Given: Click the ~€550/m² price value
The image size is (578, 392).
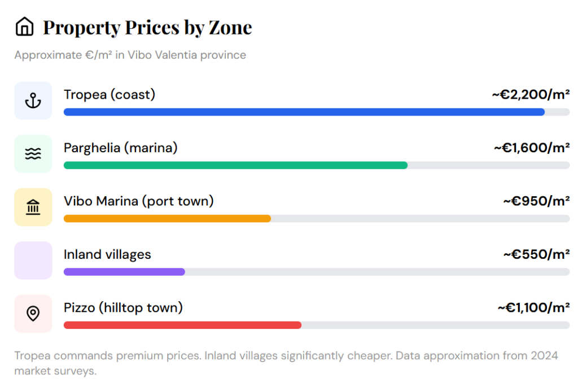Looking at the screenshot, I should click(x=536, y=254).
